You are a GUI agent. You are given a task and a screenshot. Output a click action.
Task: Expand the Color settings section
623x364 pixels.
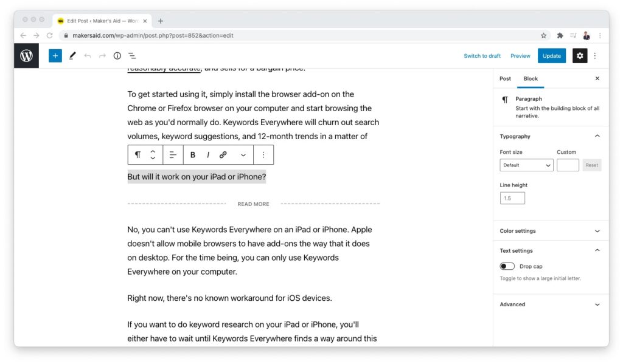(550, 231)
